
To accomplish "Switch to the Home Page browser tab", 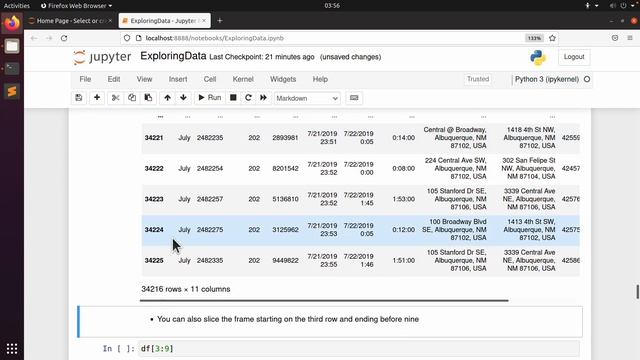I will click(x=70, y=21).
